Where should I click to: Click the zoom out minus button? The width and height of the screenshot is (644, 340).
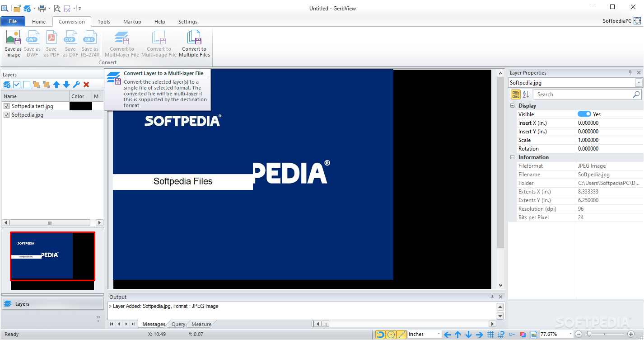click(x=579, y=334)
